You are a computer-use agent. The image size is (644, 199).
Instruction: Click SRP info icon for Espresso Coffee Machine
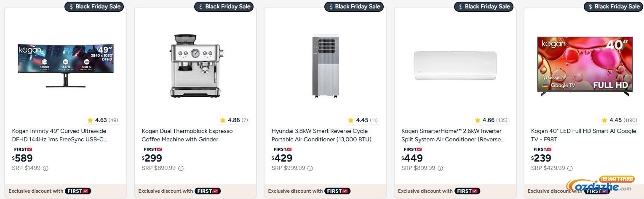click(x=181, y=168)
